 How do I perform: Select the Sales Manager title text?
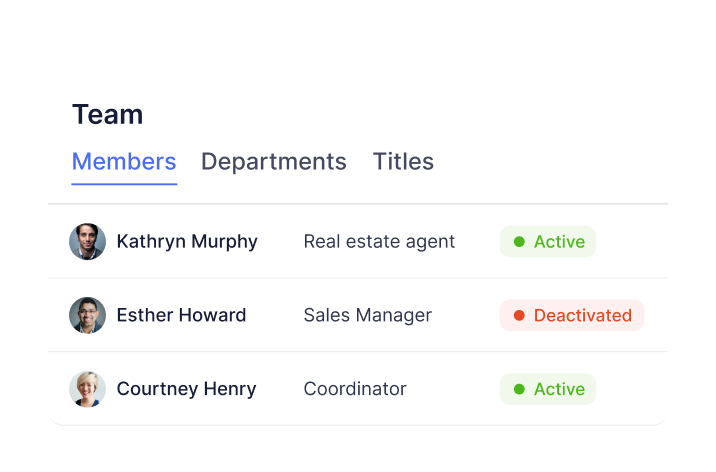point(367,315)
